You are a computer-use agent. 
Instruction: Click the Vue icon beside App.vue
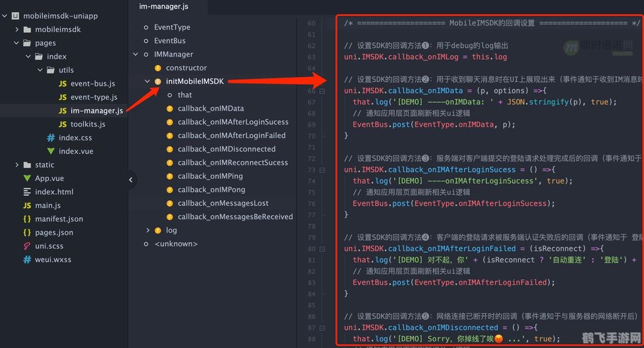[x=27, y=178]
